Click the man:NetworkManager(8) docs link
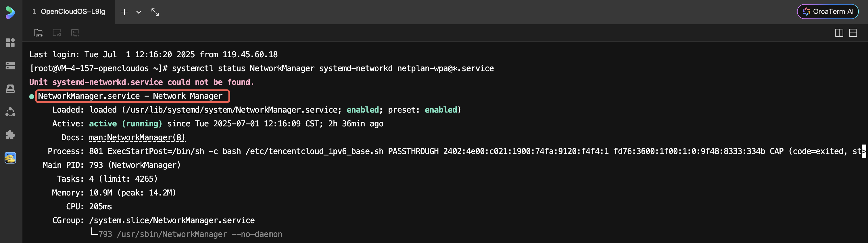 pyautogui.click(x=137, y=137)
